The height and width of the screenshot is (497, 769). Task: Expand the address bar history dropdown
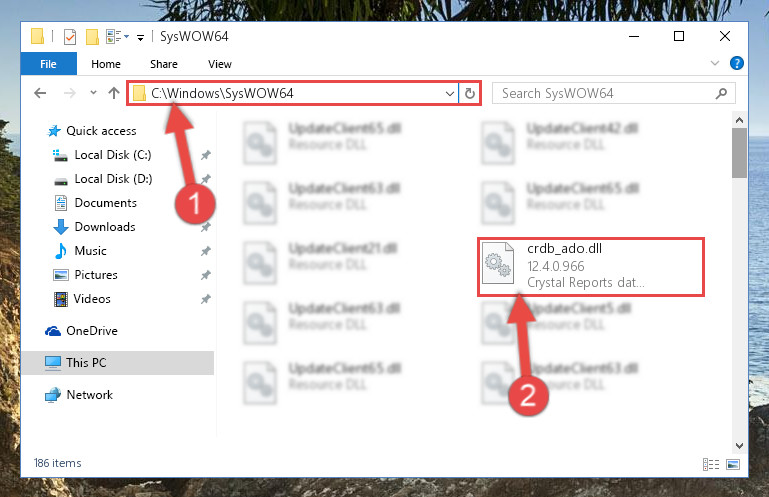coord(449,93)
